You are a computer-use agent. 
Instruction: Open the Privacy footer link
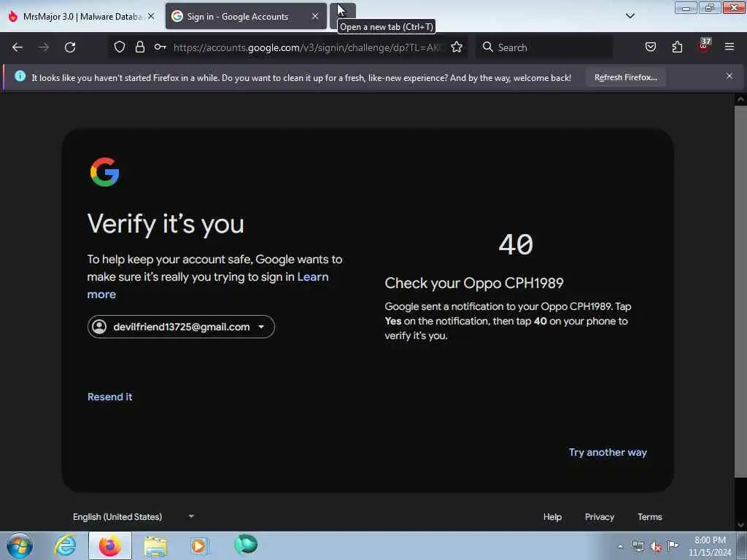click(600, 517)
